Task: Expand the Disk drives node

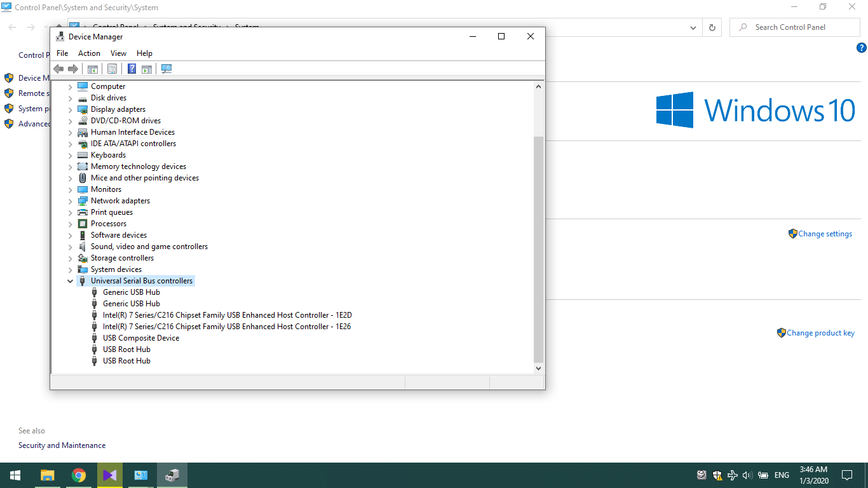Action: coord(71,98)
